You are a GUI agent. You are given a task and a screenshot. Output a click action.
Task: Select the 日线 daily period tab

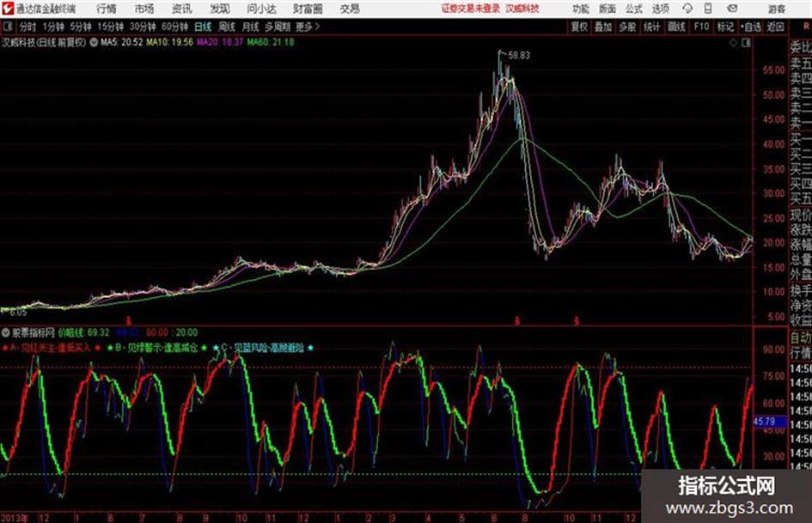click(203, 27)
